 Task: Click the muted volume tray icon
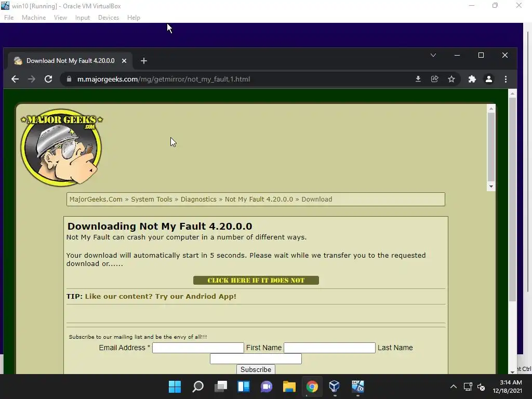point(481,387)
